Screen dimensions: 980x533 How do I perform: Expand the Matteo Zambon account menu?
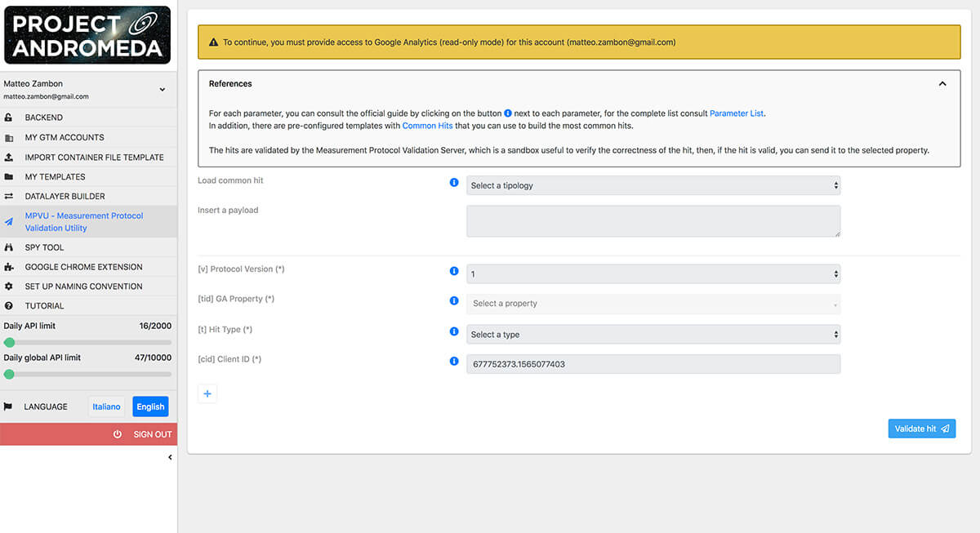[162, 90]
